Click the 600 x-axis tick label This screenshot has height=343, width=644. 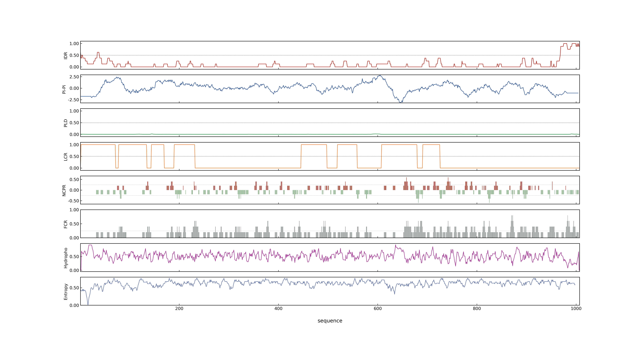pos(378,309)
